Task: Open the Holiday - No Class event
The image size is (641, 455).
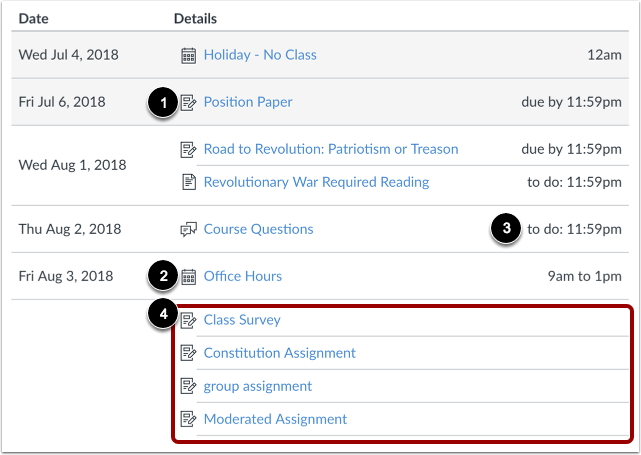Action: coord(260,55)
